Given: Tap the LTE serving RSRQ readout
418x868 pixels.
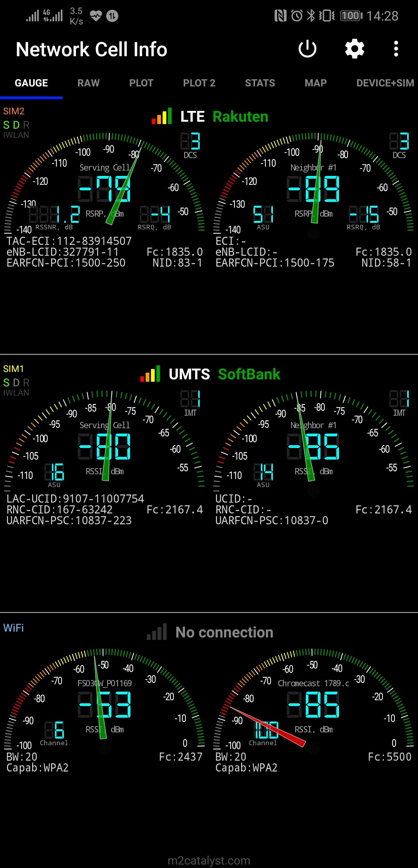Looking at the screenshot, I should pos(155,217).
